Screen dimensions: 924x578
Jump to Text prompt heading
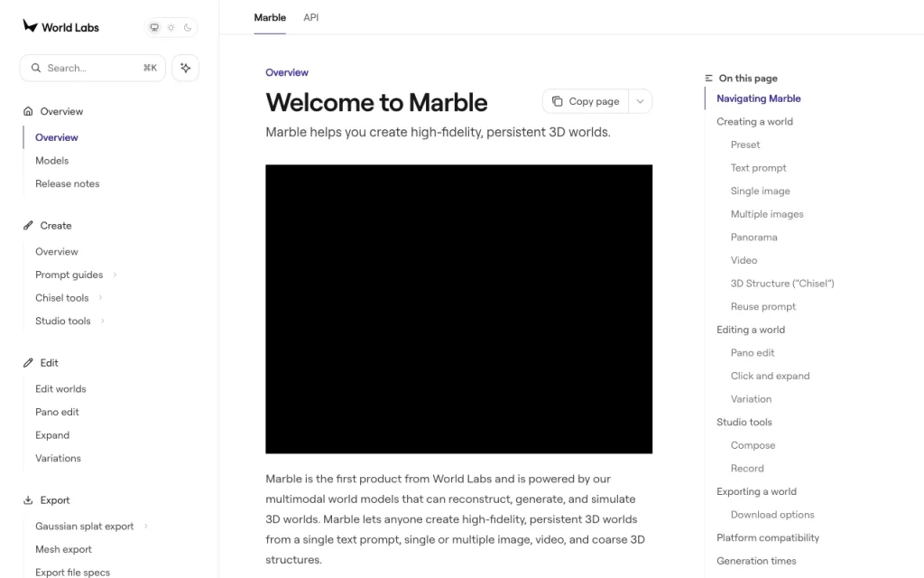pos(758,167)
